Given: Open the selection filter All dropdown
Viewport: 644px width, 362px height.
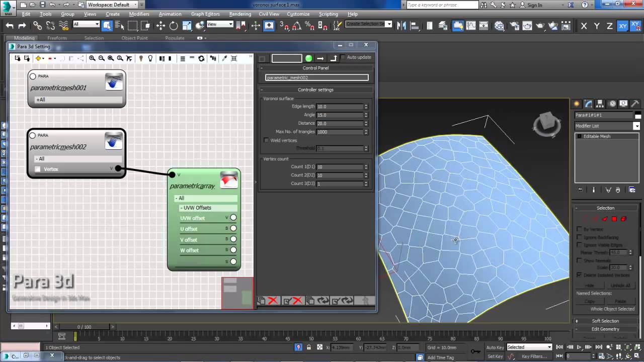Looking at the screenshot, I should click(86, 24).
